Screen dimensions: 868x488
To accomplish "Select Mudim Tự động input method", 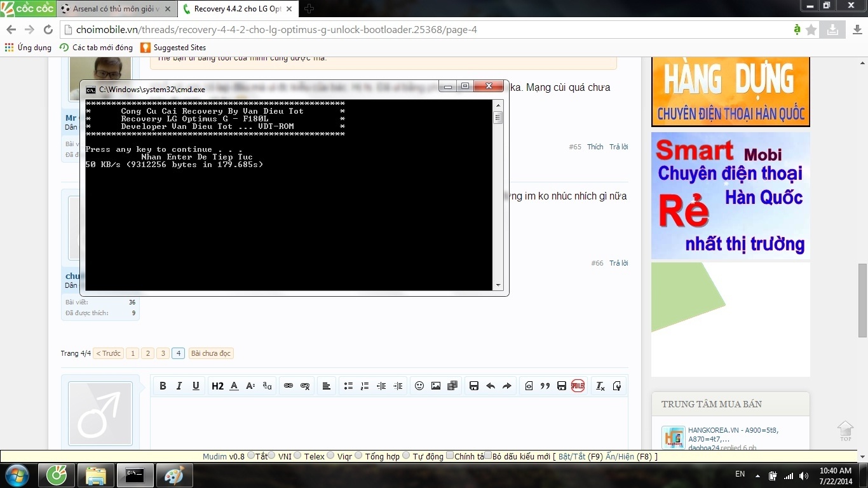I will [x=406, y=456].
